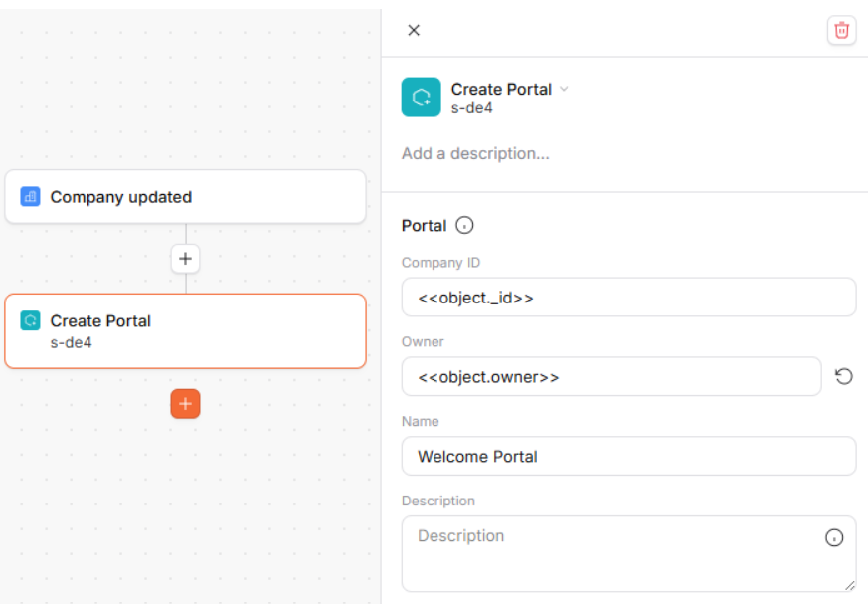The height and width of the screenshot is (604, 868).
Task: Click the Description field info icon
Action: pos(834,537)
